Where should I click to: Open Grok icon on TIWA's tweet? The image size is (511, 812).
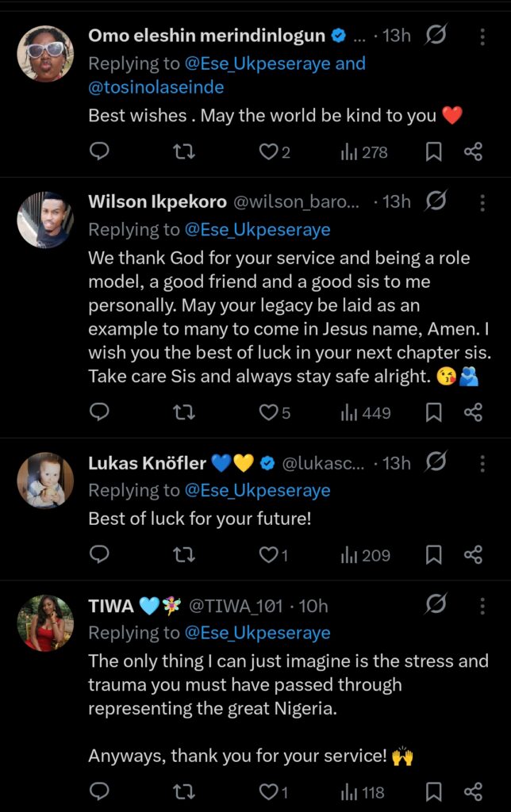click(436, 606)
